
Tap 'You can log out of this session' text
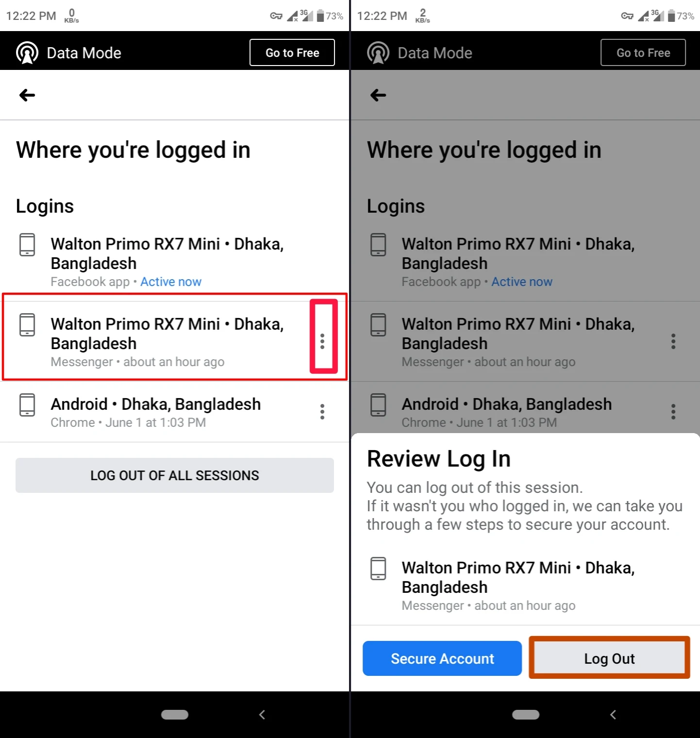(475, 487)
